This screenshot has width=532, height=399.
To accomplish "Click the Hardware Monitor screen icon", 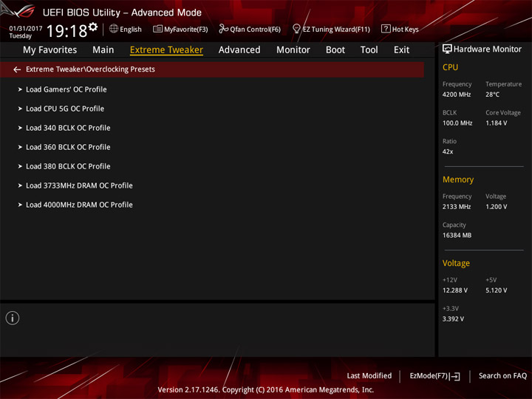I will [447, 50].
